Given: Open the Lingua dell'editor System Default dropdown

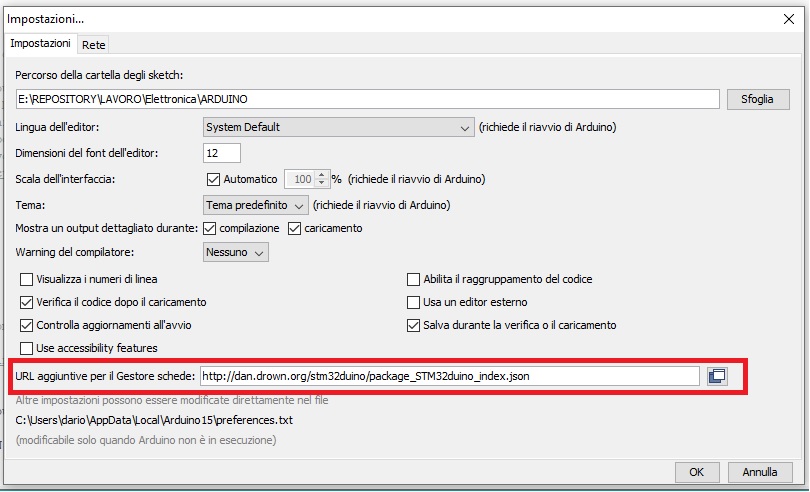Looking at the screenshot, I should click(x=337, y=127).
